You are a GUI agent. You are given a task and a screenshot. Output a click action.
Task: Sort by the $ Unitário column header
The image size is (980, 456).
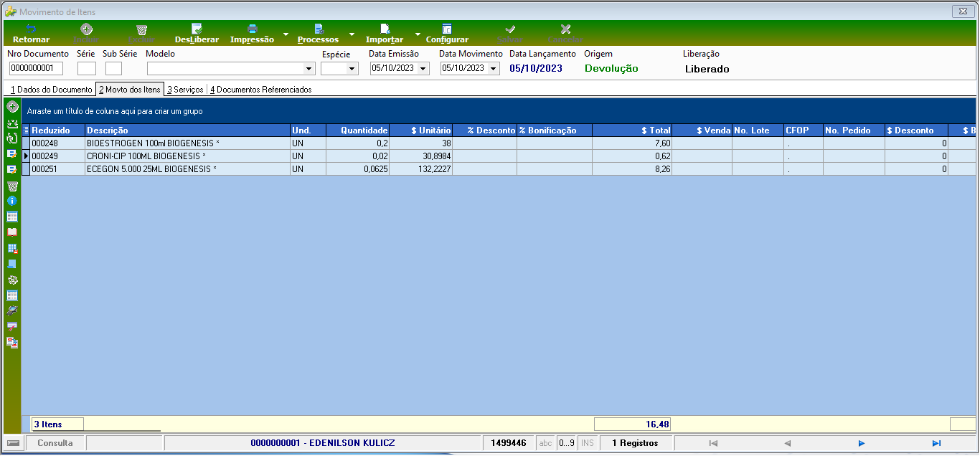tap(420, 130)
